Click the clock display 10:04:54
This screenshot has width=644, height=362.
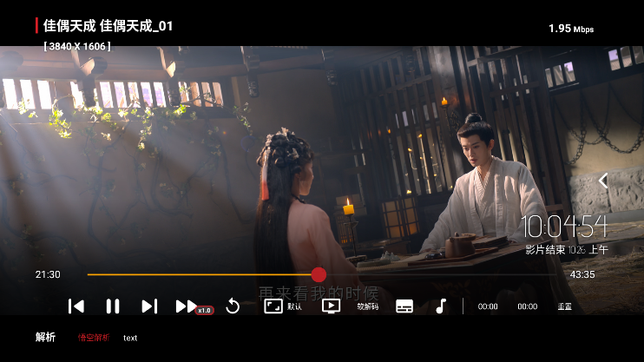564,227
